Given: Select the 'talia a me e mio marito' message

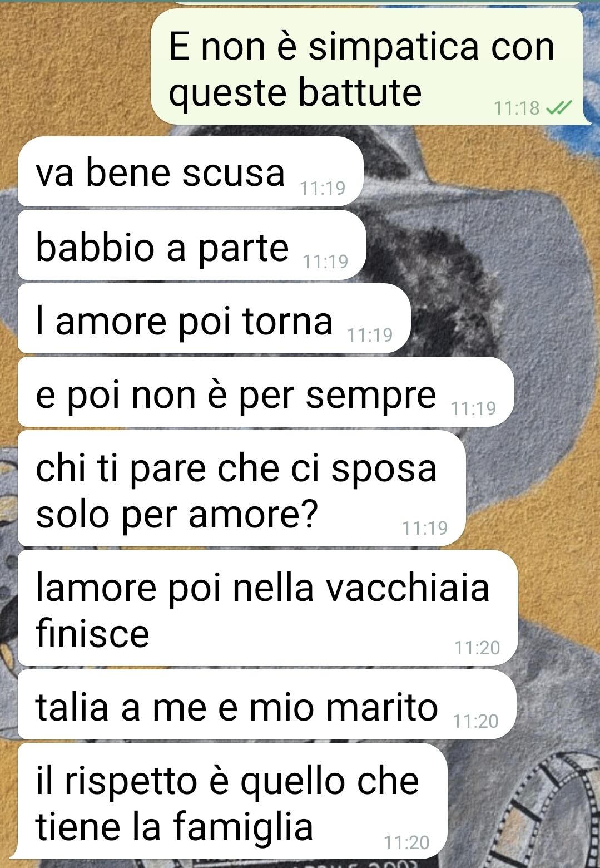Looking at the screenshot, I should click(x=267, y=705).
